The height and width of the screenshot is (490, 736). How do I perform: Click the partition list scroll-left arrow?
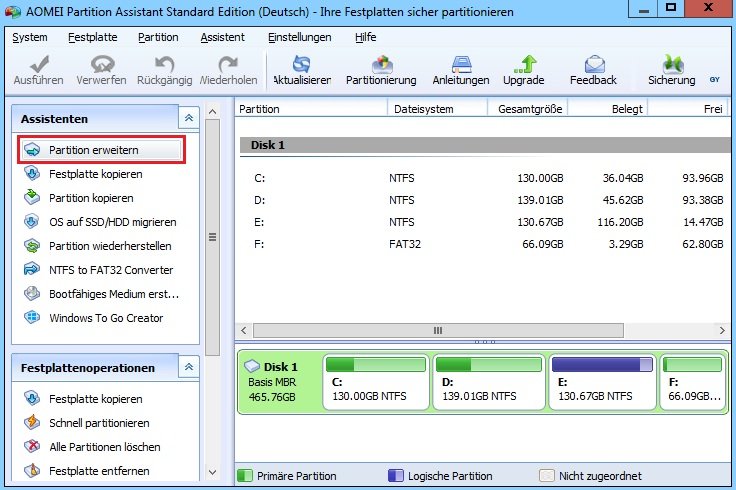(244, 330)
